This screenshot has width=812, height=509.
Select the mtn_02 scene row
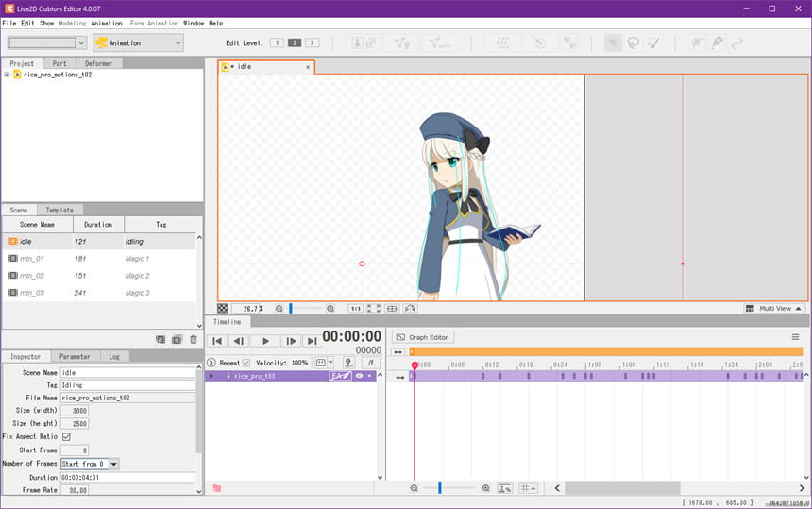(x=99, y=276)
